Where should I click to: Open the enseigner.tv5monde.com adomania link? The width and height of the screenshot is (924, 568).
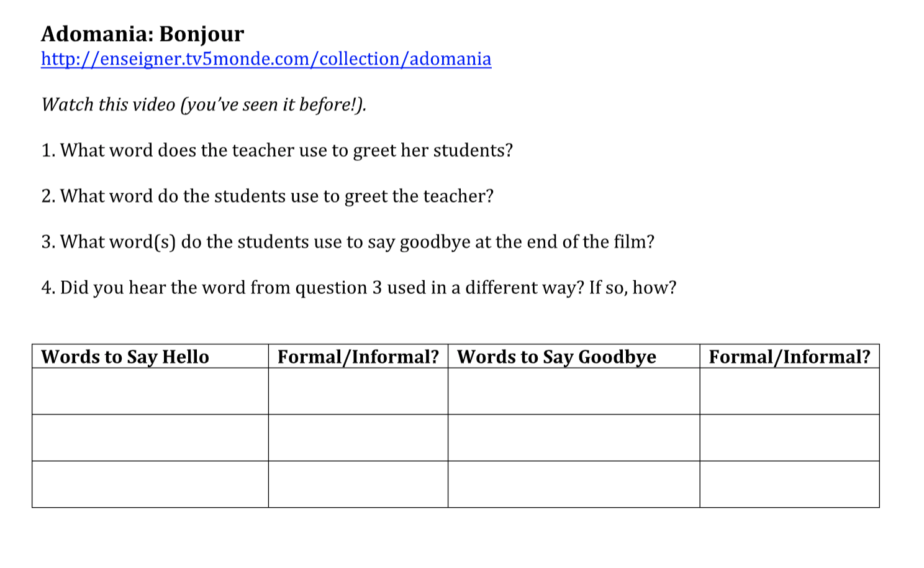pyautogui.click(x=266, y=59)
